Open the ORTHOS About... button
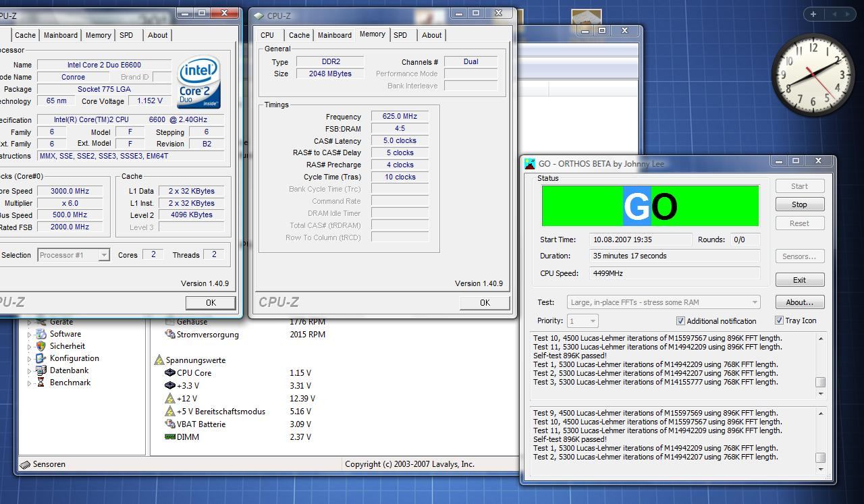Image resolution: width=864 pixels, height=504 pixels. 799,302
